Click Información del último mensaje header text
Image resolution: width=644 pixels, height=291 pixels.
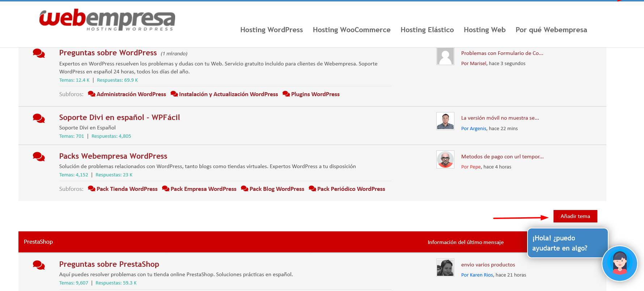466,242
